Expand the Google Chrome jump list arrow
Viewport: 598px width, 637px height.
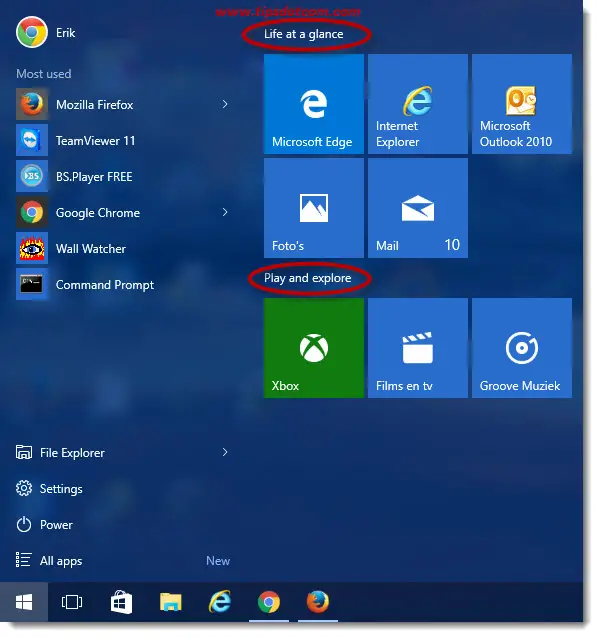225,212
